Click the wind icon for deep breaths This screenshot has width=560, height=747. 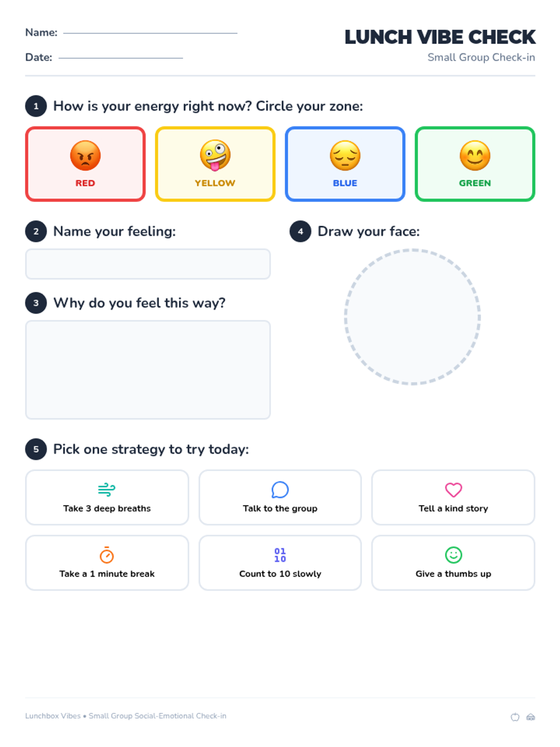107,489
